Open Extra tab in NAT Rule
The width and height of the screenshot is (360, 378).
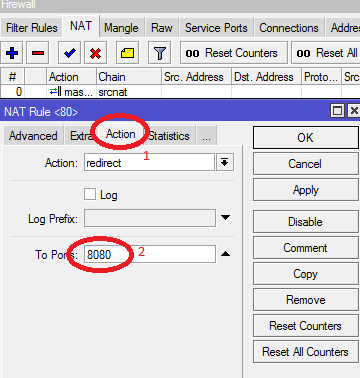tap(81, 136)
